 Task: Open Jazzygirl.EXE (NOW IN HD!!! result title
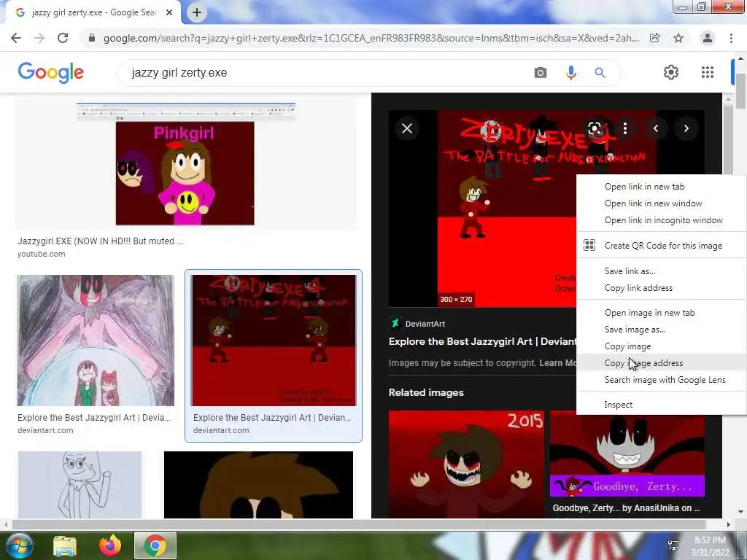(101, 241)
